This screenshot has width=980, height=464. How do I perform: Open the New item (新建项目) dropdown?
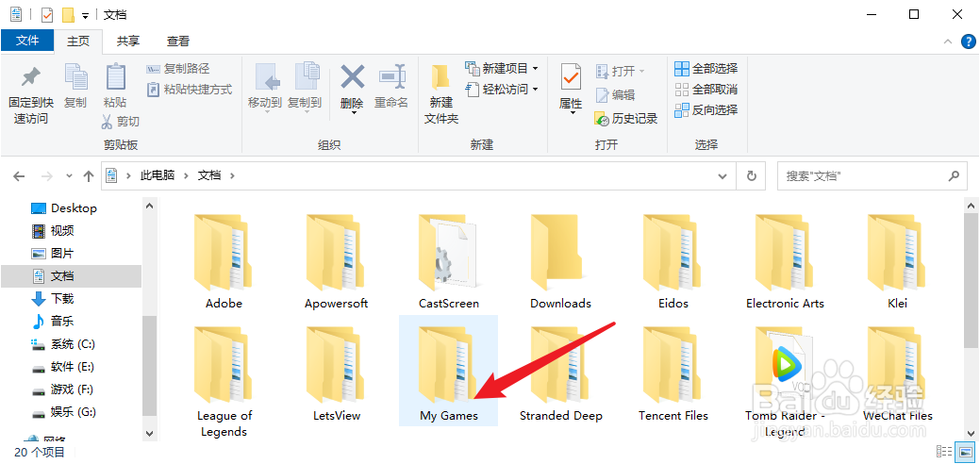point(502,68)
